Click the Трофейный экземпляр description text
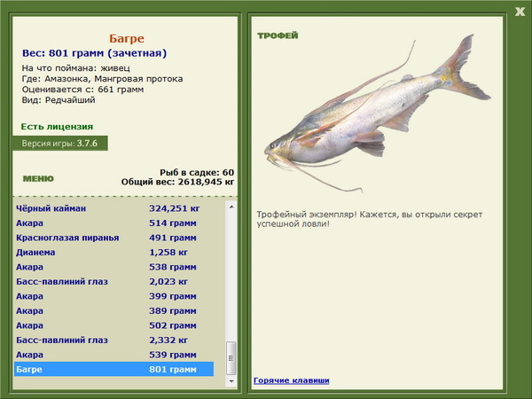Screen dimensions: 532x399 tap(370, 219)
